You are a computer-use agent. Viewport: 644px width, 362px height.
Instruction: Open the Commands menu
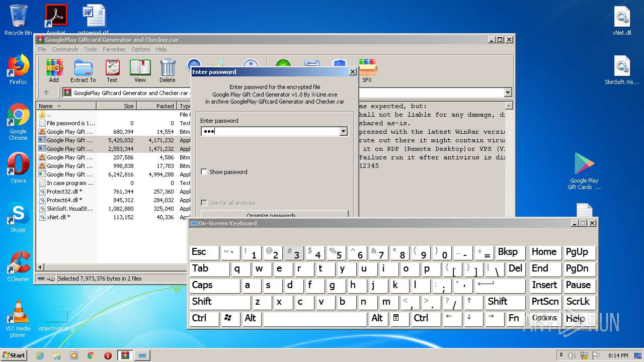point(65,49)
